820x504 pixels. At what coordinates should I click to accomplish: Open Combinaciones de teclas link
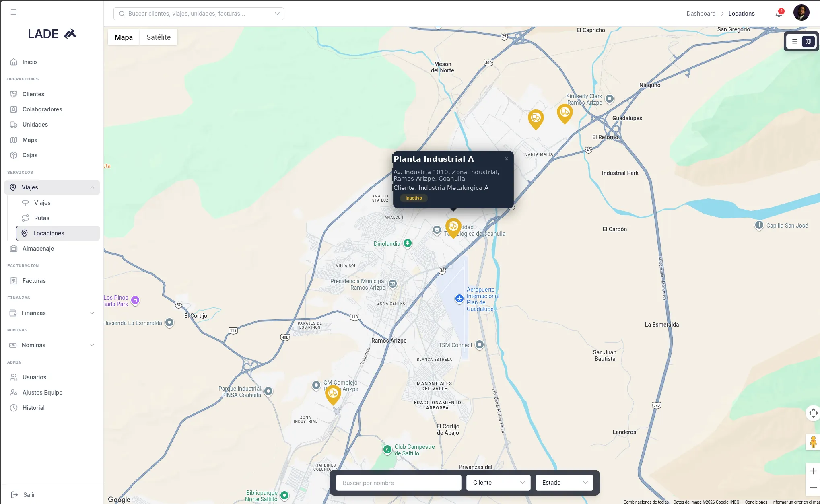click(x=646, y=502)
